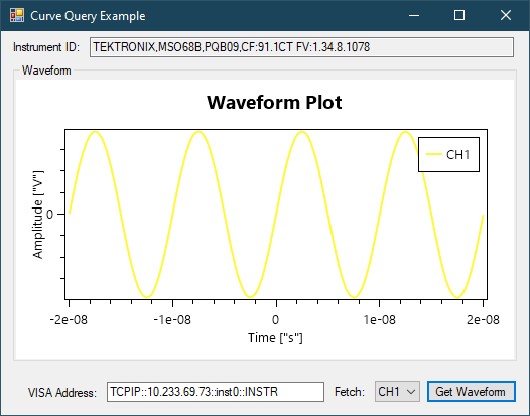Image resolution: width=530 pixels, height=416 pixels.
Task: Open the Fetch channel dropdown
Action: (397, 392)
